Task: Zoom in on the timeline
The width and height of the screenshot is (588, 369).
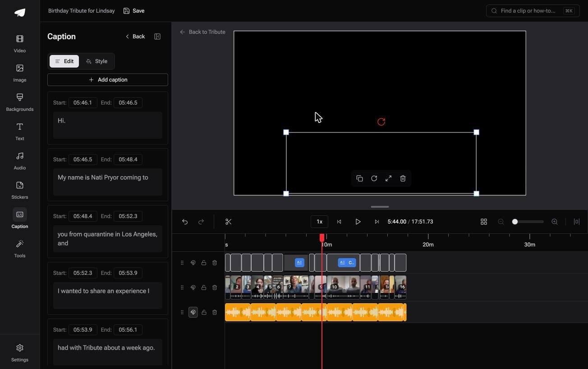Action: [x=555, y=222]
